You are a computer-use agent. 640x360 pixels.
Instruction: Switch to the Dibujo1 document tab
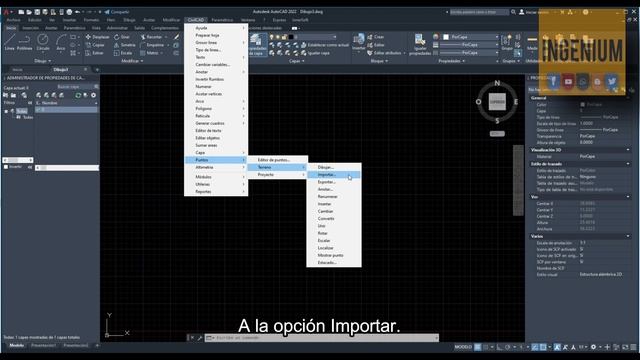point(61,70)
